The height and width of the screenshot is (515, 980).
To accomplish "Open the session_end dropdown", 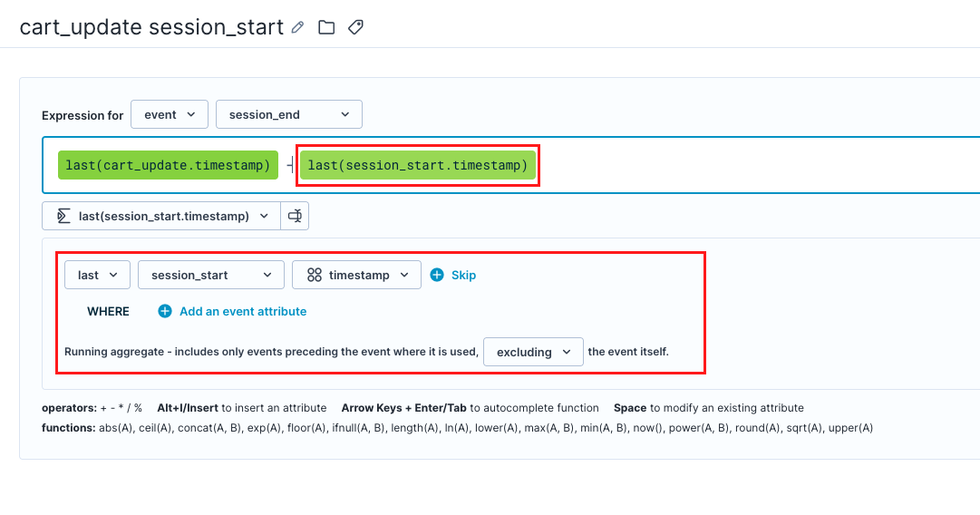I will [x=289, y=114].
